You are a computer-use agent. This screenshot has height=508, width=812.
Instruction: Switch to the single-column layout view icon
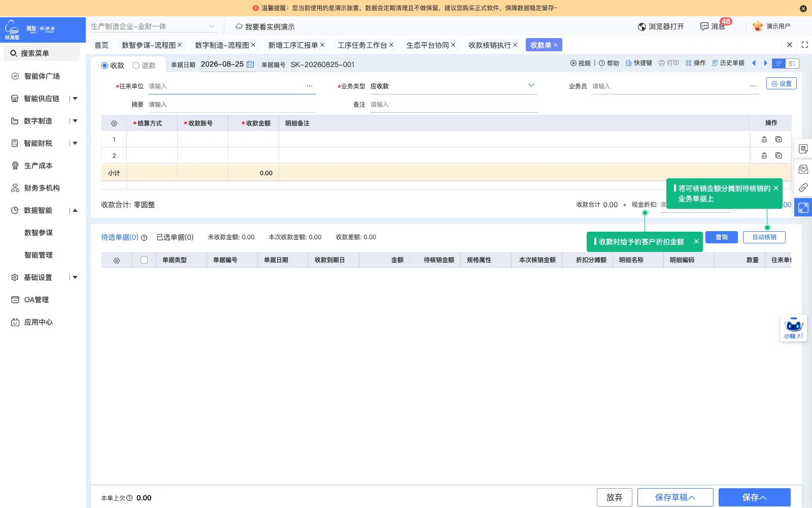[779, 63]
